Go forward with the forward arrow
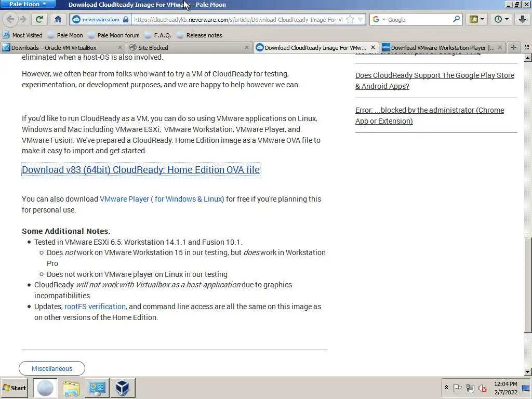Image resolution: width=532 pixels, height=399 pixels. (x=23, y=19)
